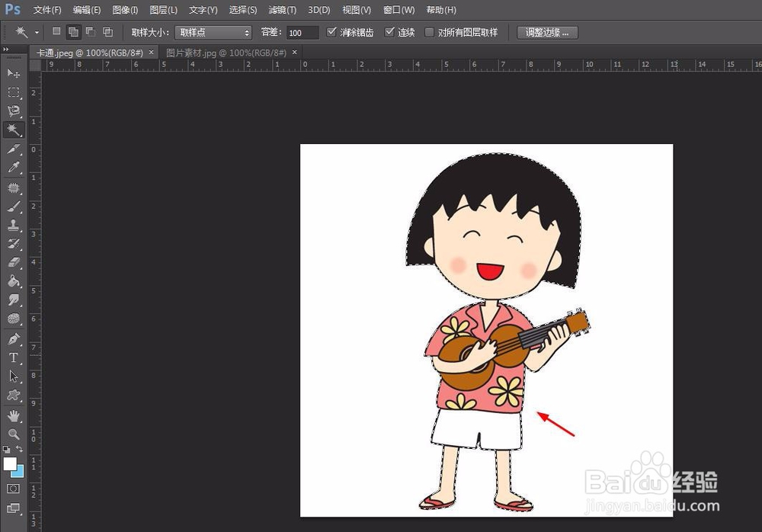Expand the collapsed toolbar double-arrow
Image resolution: width=762 pixels, height=532 pixels.
(6, 49)
